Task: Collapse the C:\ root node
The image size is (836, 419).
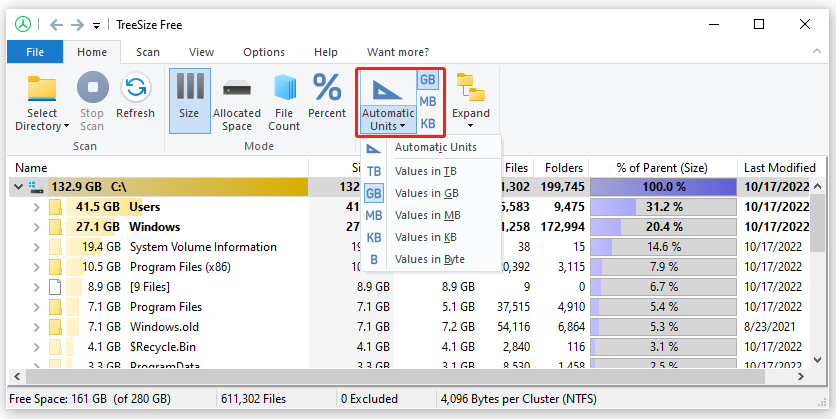Action: tap(19, 187)
